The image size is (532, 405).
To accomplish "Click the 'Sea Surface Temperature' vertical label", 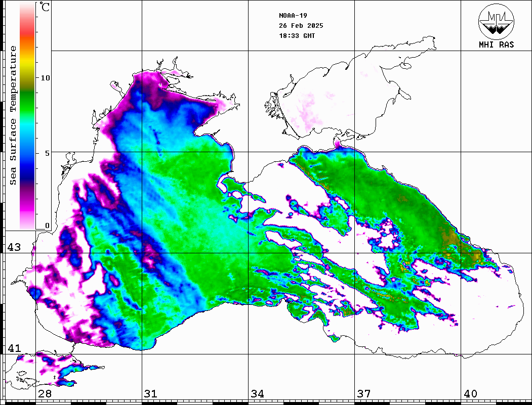I will 13,116.
